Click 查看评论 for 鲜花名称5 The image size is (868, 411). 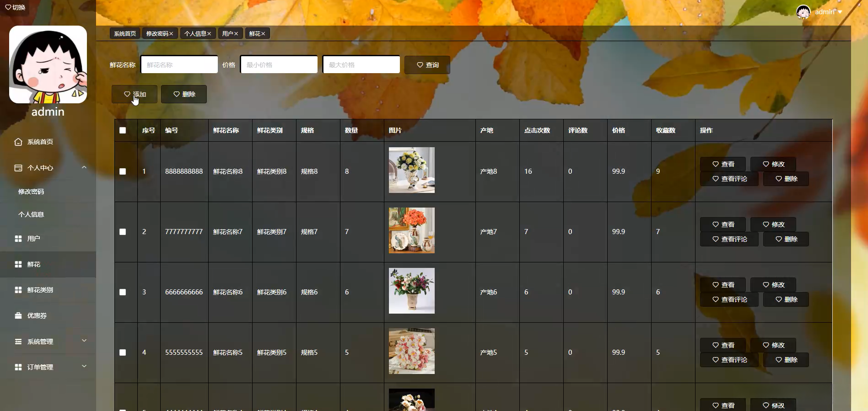tap(729, 360)
